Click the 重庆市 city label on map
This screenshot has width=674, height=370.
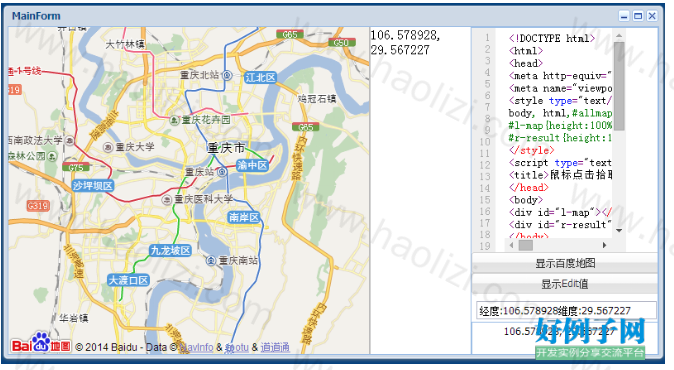(x=226, y=148)
